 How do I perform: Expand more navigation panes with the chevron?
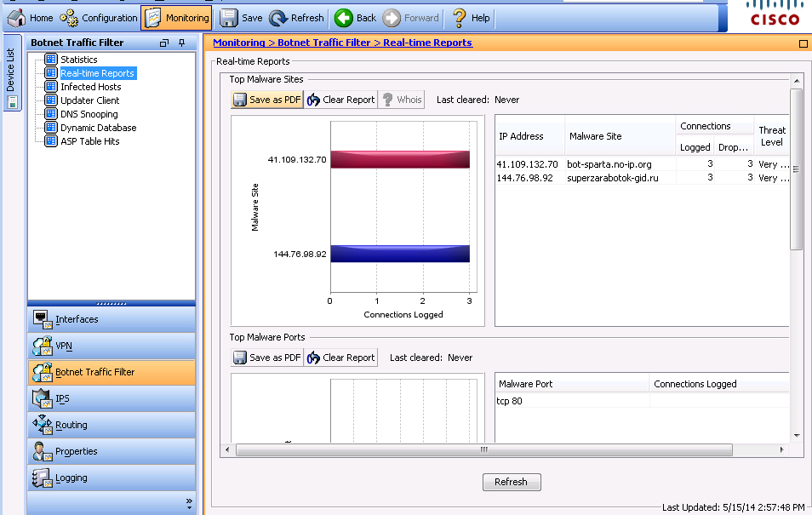[189, 503]
